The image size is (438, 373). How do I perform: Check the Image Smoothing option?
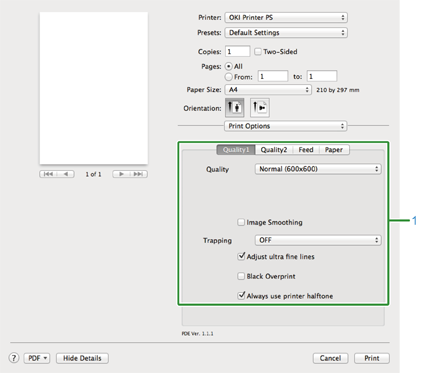241,222
